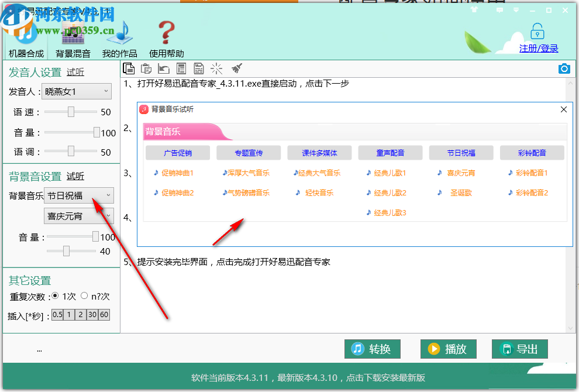This screenshot has width=579, height=392.
Task: Click the 音量 voice volume slider thumb
Action: click(96, 132)
